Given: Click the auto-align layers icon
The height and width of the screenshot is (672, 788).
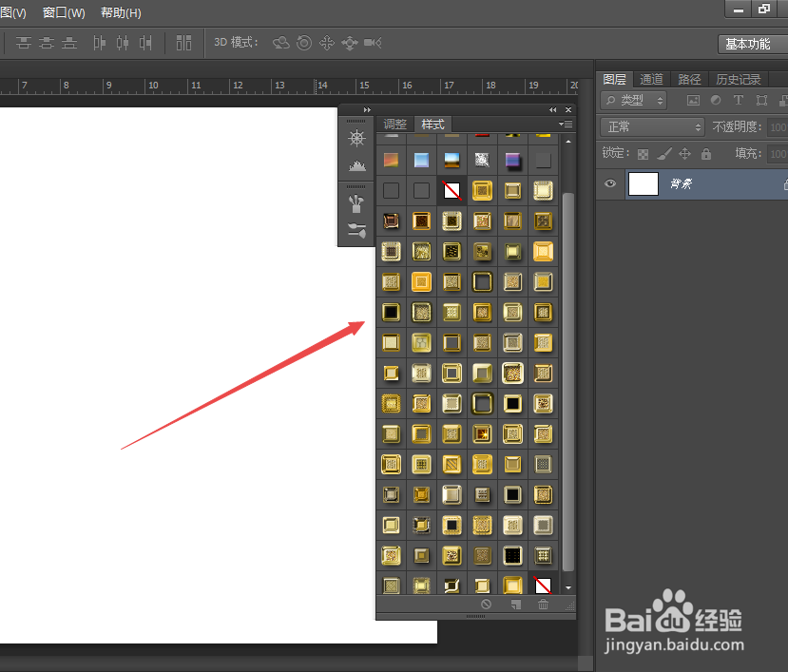Looking at the screenshot, I should (x=184, y=43).
